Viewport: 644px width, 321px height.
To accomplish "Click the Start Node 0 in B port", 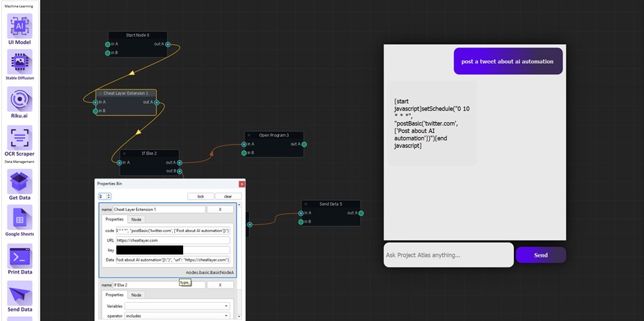I will tap(108, 53).
